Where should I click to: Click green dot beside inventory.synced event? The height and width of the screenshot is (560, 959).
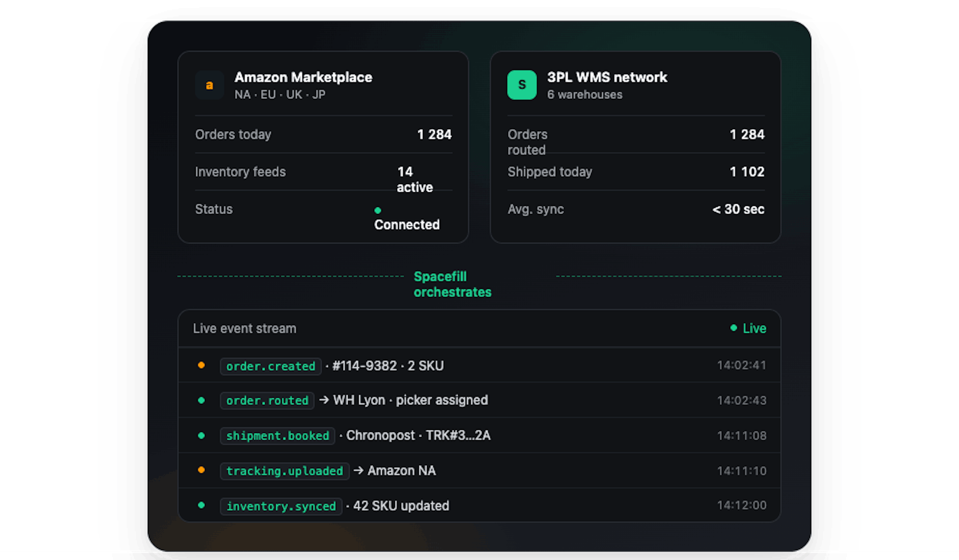tap(201, 505)
